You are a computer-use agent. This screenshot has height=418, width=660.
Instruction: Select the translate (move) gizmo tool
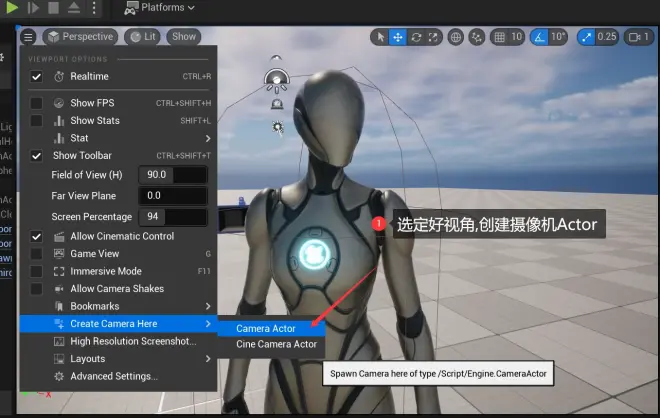398,37
